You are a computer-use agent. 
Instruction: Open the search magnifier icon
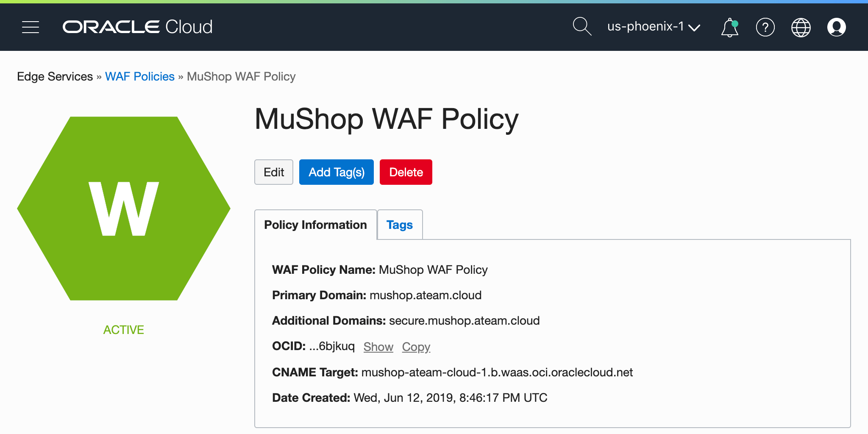pos(582,27)
